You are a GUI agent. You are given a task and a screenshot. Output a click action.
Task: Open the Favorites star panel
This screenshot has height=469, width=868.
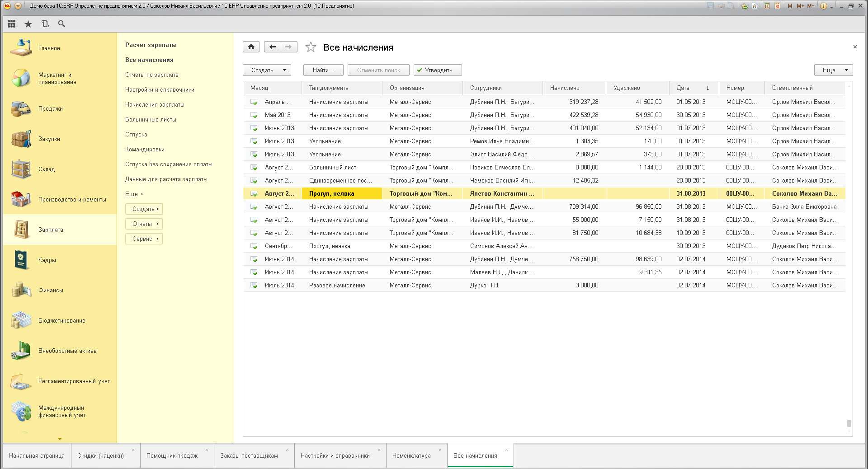pos(28,24)
